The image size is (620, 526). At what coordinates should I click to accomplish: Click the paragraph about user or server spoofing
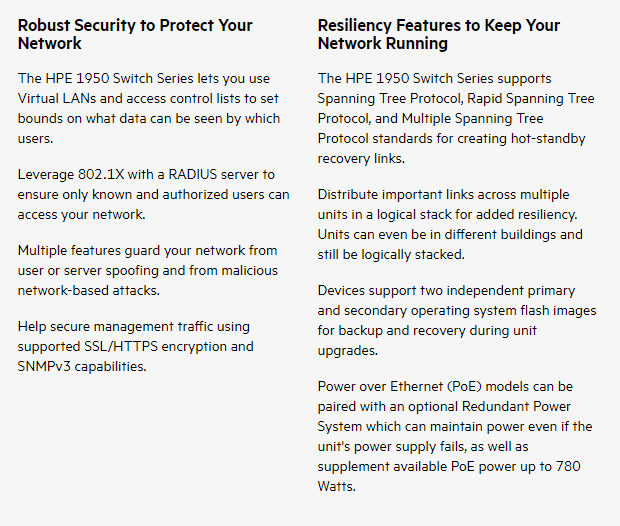147,270
